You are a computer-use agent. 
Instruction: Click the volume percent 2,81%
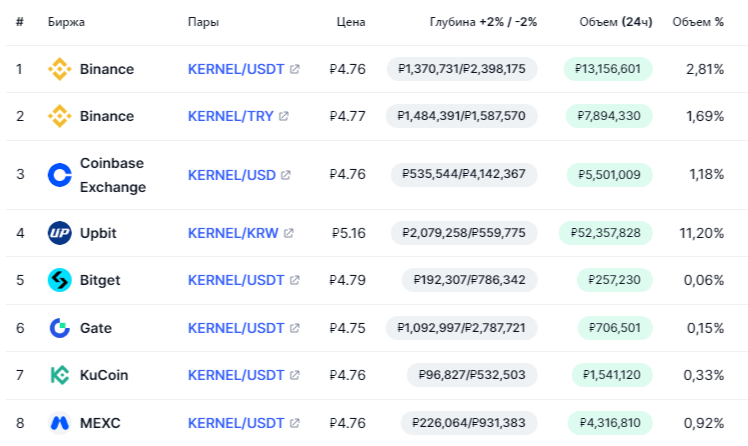[x=705, y=69]
